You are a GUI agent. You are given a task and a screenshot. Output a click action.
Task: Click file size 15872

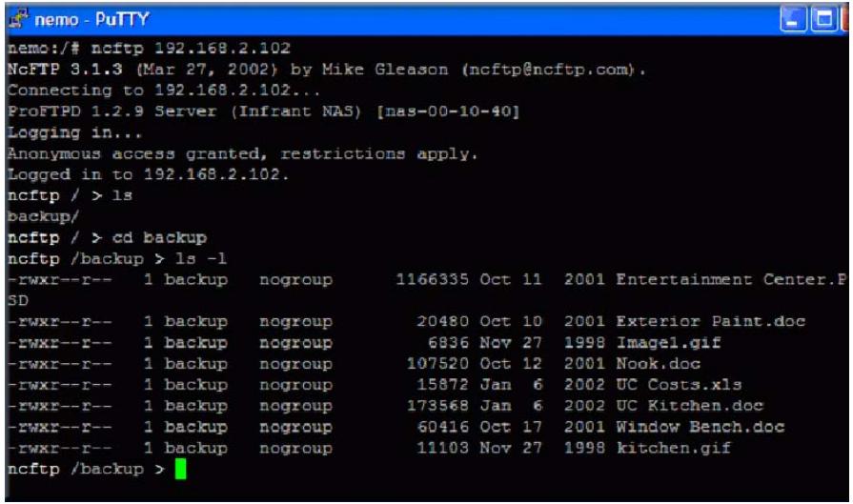pos(443,384)
